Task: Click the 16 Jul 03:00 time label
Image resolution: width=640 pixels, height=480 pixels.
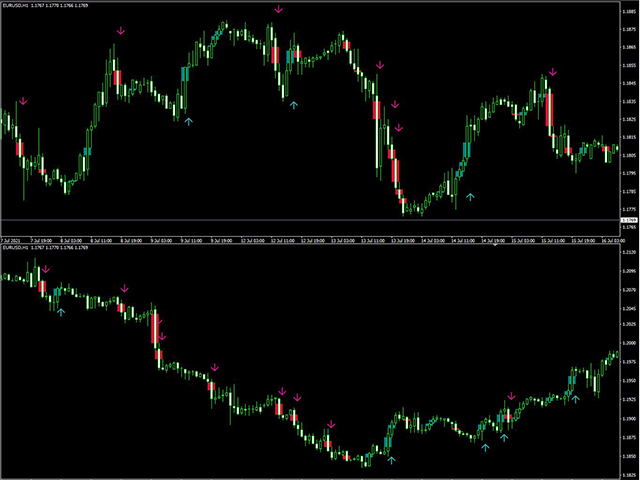Action: (611, 241)
